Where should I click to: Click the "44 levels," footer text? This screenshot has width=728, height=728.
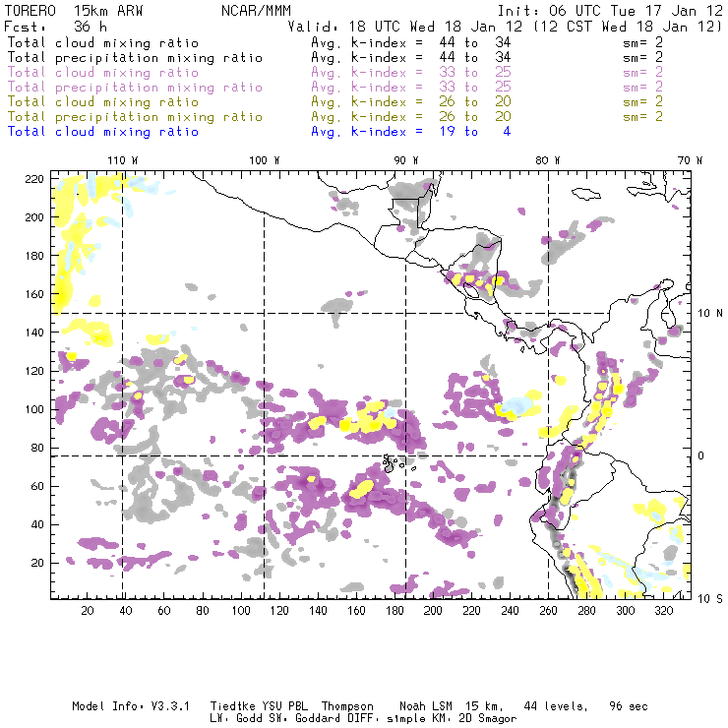[556, 706]
